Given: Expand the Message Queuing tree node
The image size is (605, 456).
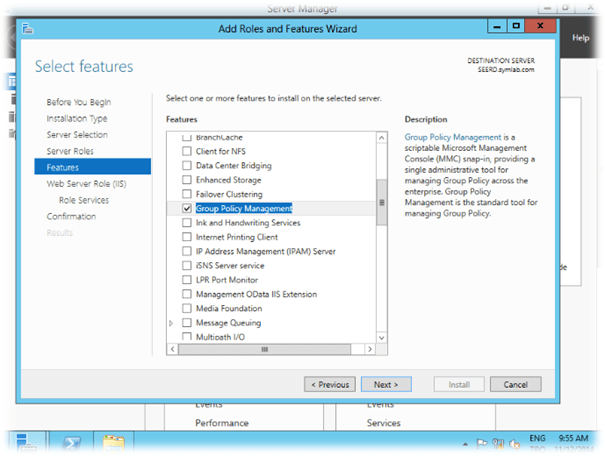Looking at the screenshot, I should (x=172, y=324).
